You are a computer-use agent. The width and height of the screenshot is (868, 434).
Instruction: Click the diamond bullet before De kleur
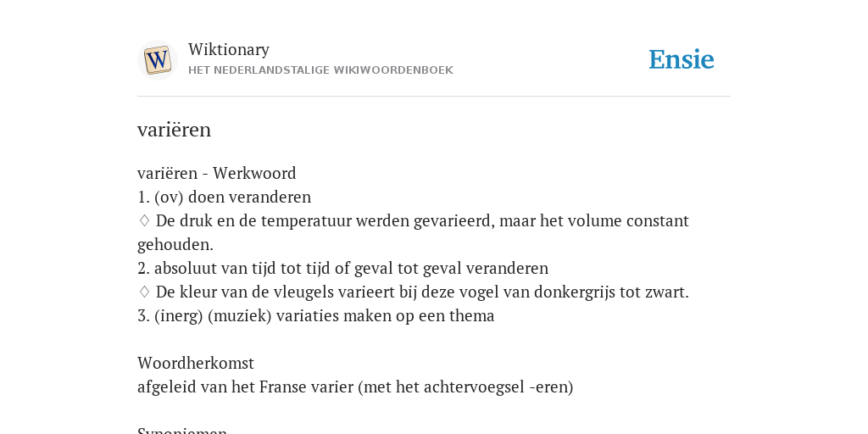pos(144,292)
